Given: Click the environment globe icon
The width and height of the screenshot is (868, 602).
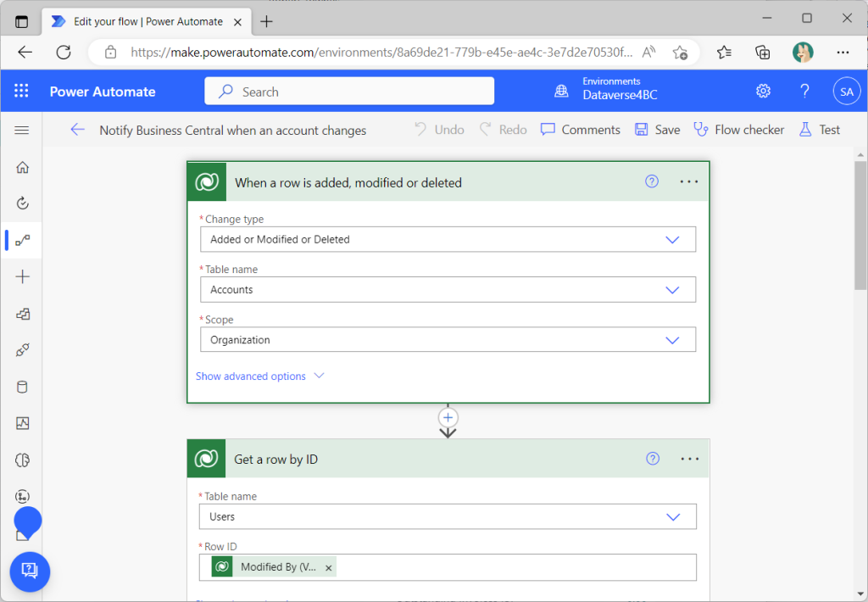Looking at the screenshot, I should pyautogui.click(x=561, y=91).
